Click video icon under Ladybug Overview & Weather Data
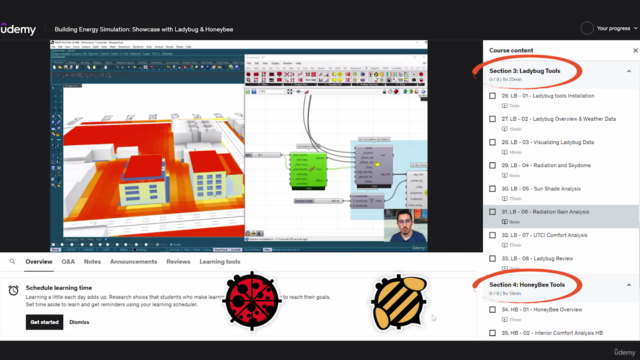 click(504, 129)
